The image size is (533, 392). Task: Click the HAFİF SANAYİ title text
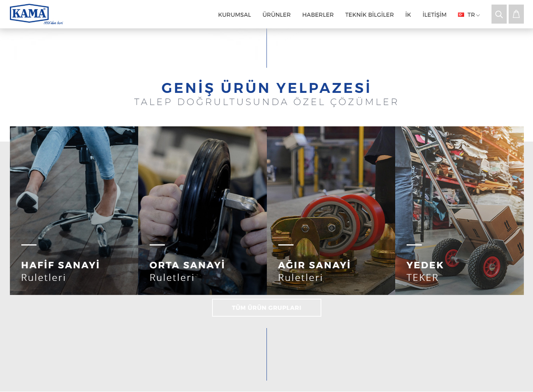pyautogui.click(x=61, y=265)
